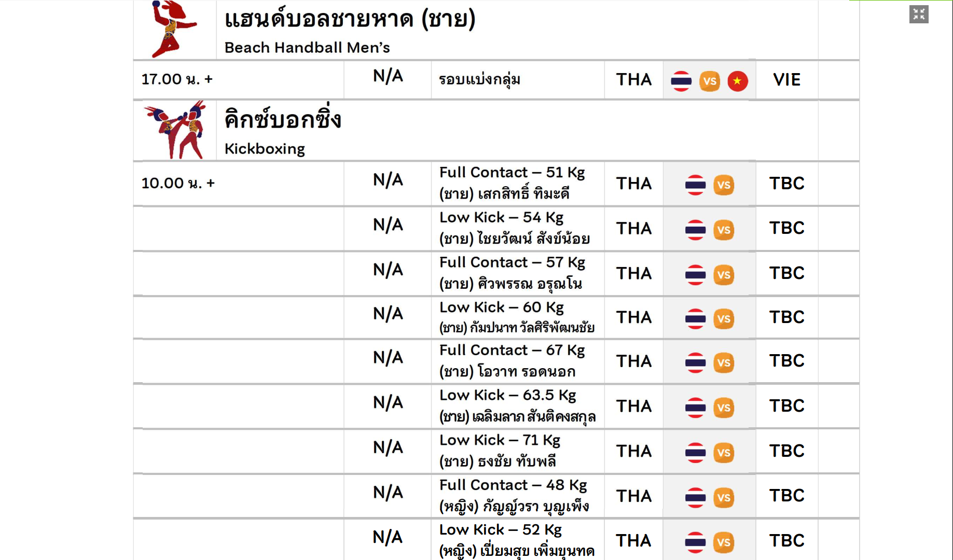This screenshot has height=560, width=953.
Task: Click the Vietnam flag icon in handball row
Action: click(737, 81)
